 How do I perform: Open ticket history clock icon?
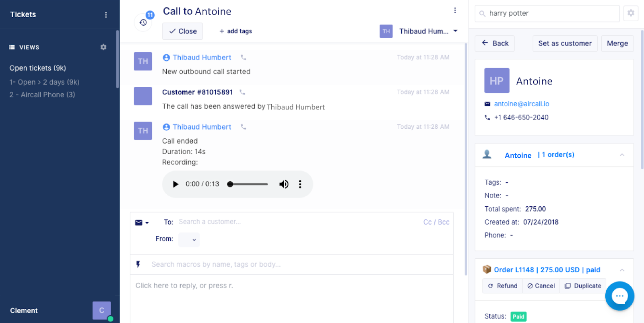pyautogui.click(x=143, y=23)
